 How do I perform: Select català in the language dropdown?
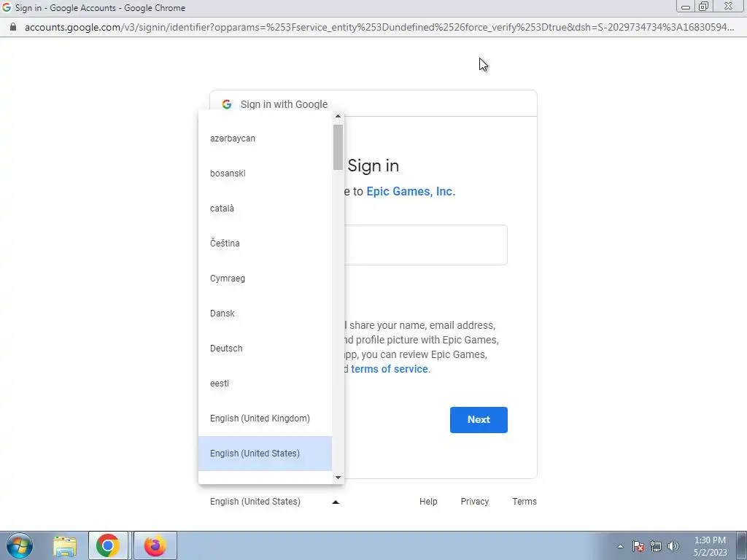tap(265, 209)
